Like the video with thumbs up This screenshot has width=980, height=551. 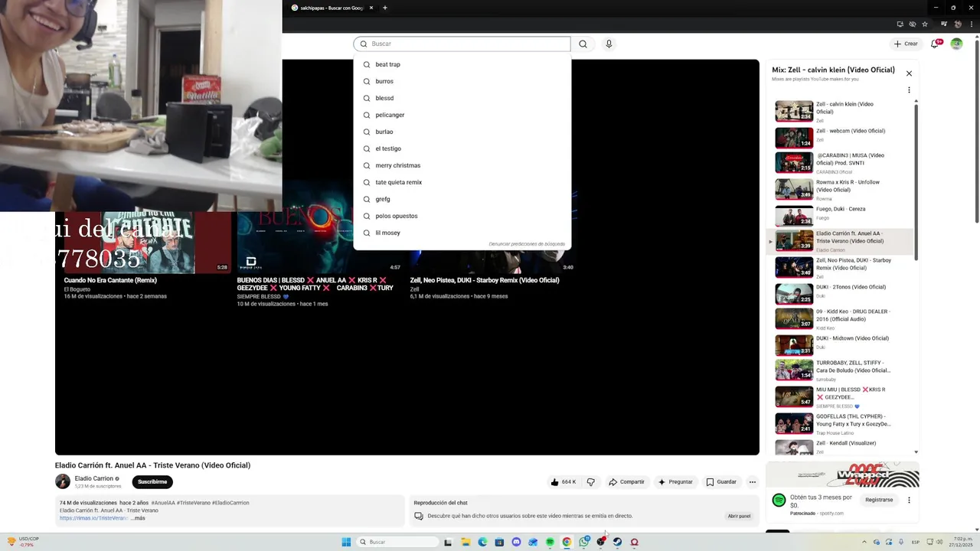[x=563, y=482]
